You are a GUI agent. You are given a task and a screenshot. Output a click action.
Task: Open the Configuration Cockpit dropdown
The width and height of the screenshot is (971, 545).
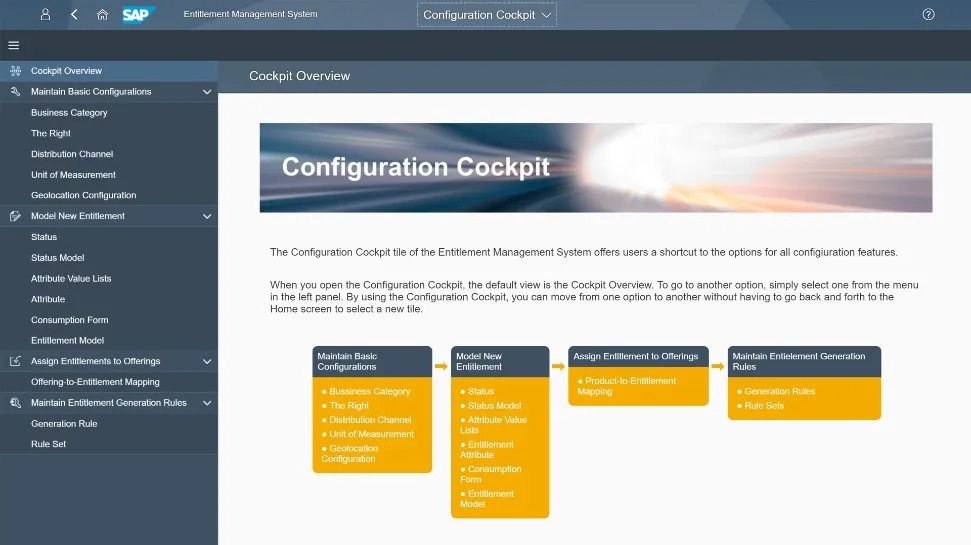point(487,15)
